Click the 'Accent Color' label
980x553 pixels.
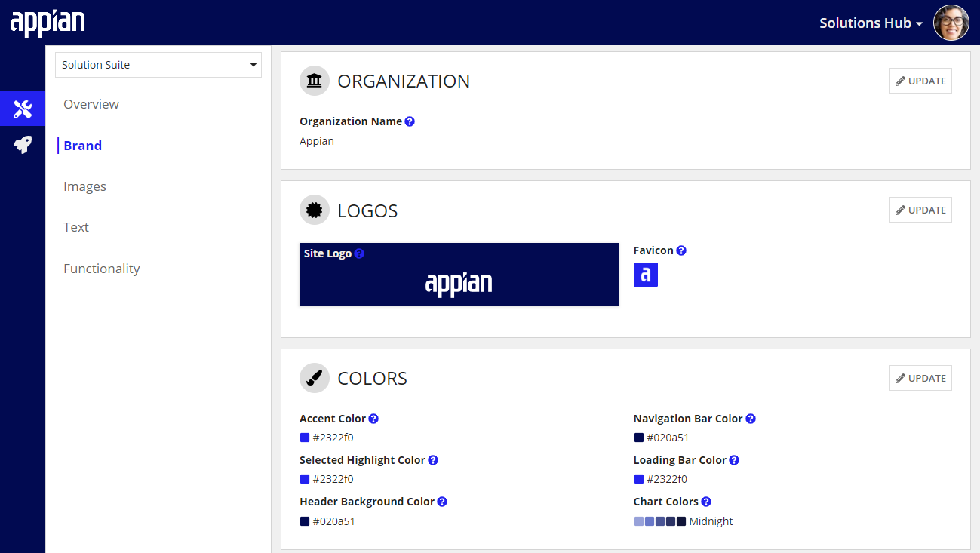(333, 419)
